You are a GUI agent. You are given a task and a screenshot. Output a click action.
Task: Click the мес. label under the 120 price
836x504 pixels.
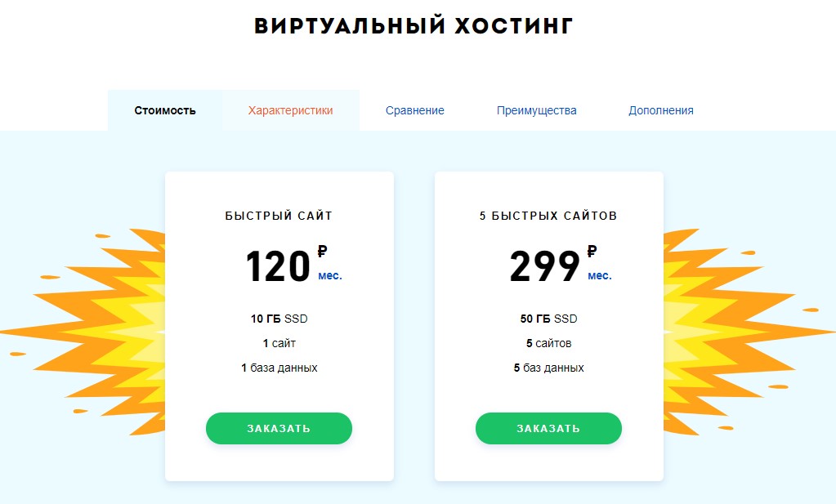click(330, 274)
